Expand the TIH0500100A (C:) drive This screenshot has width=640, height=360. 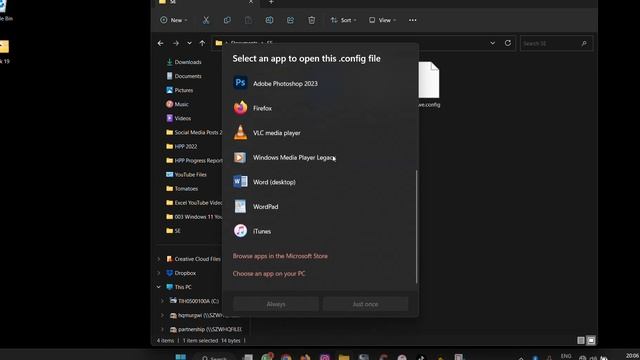[162, 301]
